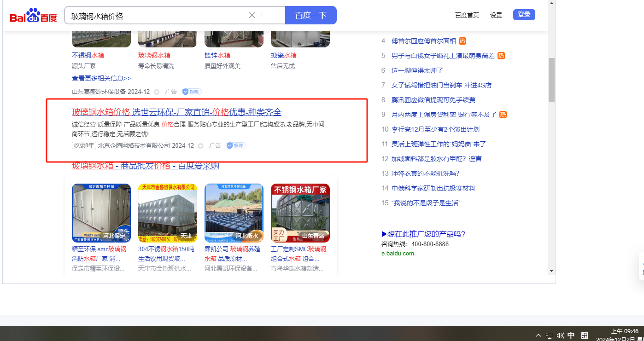
Task: Open the 霈凯公司 玻璃钢养殖 product link
Action: coord(232,254)
